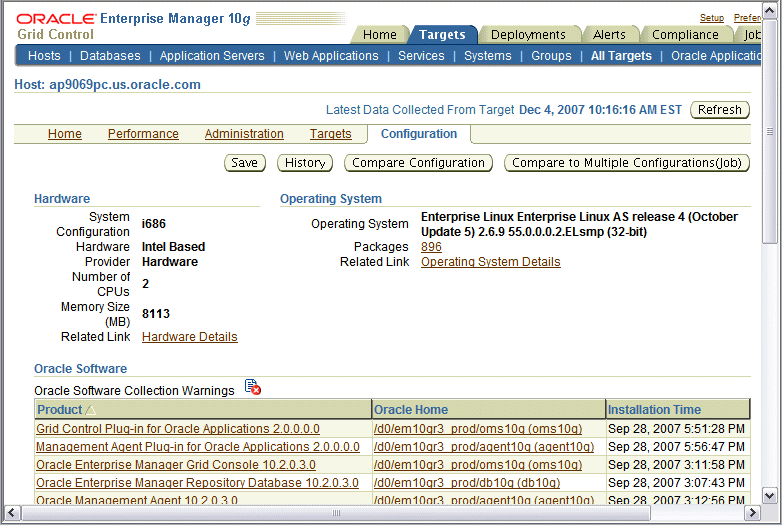
Task: Open Web Applications subtab
Action: (x=331, y=56)
